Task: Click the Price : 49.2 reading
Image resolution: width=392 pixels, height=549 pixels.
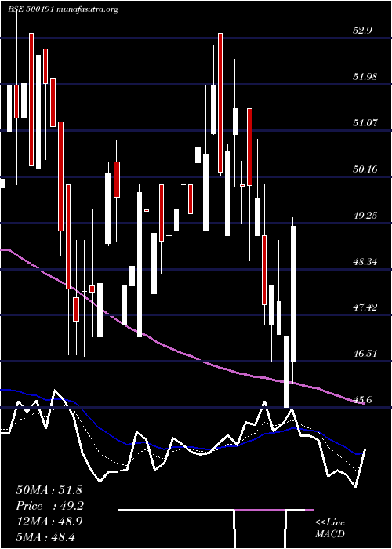Action: [49, 506]
